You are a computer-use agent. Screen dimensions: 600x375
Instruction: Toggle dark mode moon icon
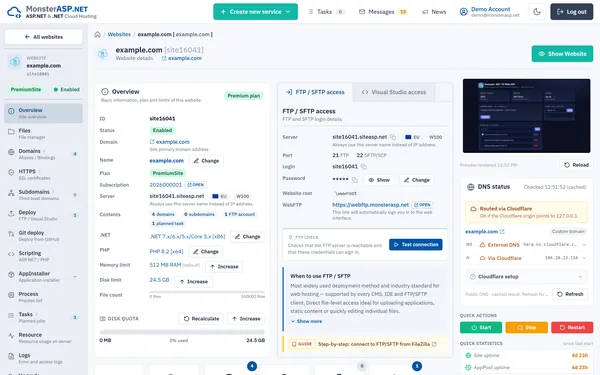point(537,12)
